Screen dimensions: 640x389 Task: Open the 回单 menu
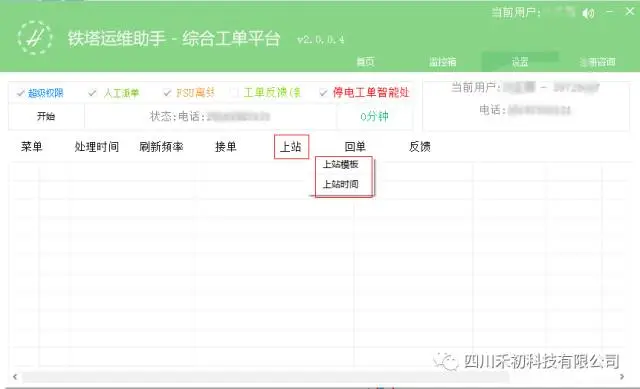(x=355, y=147)
